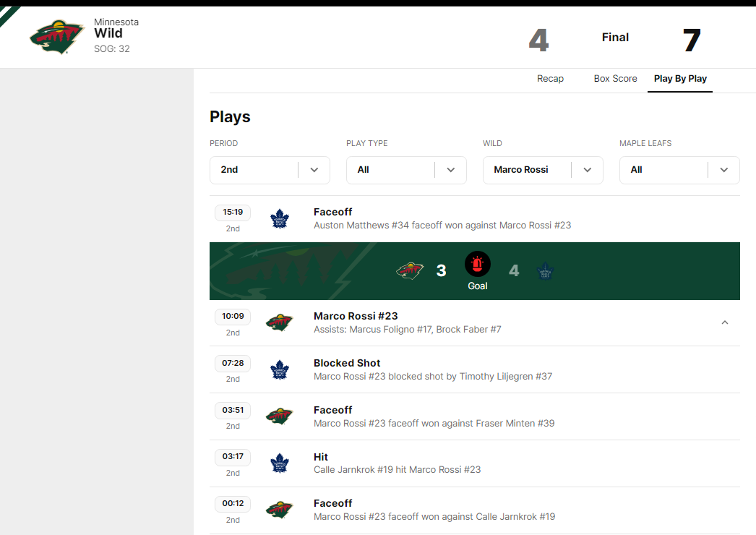Select the Play By Play tab
This screenshot has width=756, height=535.
point(680,79)
